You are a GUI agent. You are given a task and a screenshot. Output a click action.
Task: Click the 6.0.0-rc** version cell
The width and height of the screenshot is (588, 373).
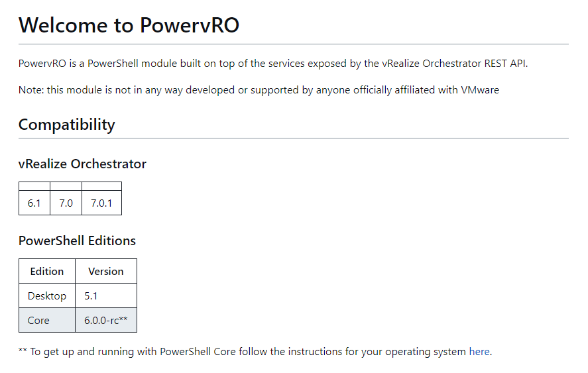coord(106,320)
